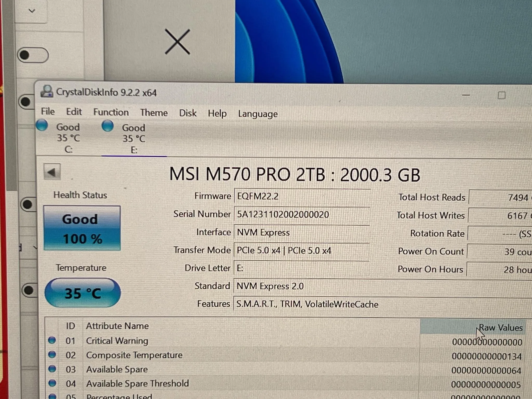Open the Function menu
This screenshot has height=399, width=532.
click(111, 112)
